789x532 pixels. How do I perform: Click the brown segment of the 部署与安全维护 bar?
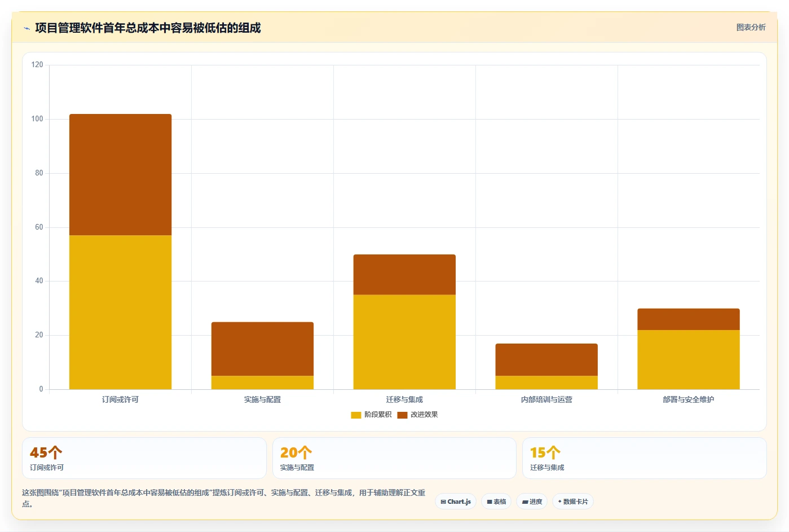coord(689,319)
